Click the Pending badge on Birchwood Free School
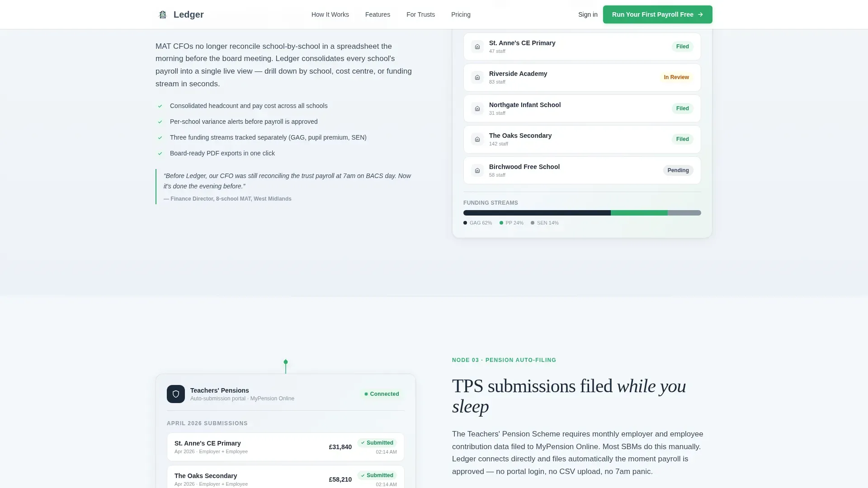 [678, 170]
